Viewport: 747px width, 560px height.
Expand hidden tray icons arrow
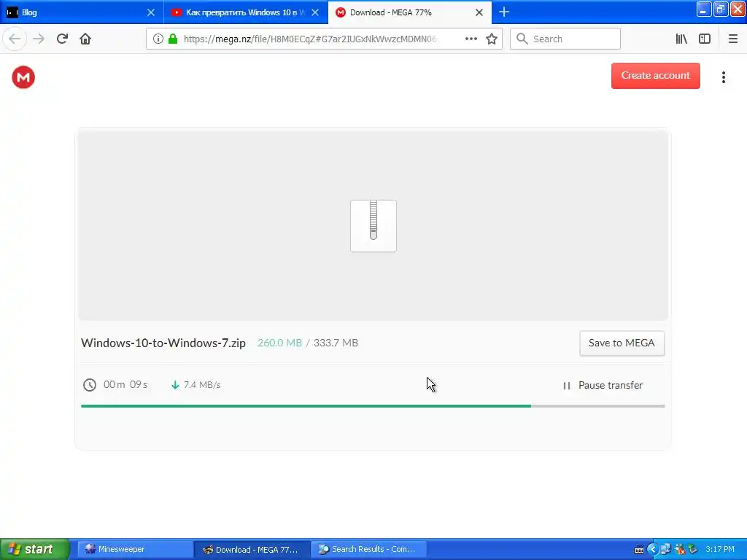(652, 550)
